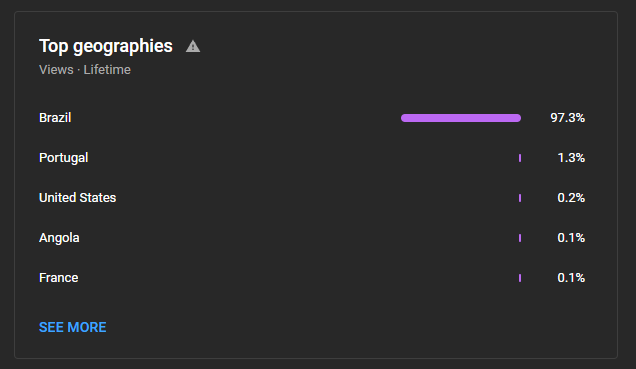Screen dimensions: 636x369
Task: Click the 0.1% value for France
Action: coord(571,278)
